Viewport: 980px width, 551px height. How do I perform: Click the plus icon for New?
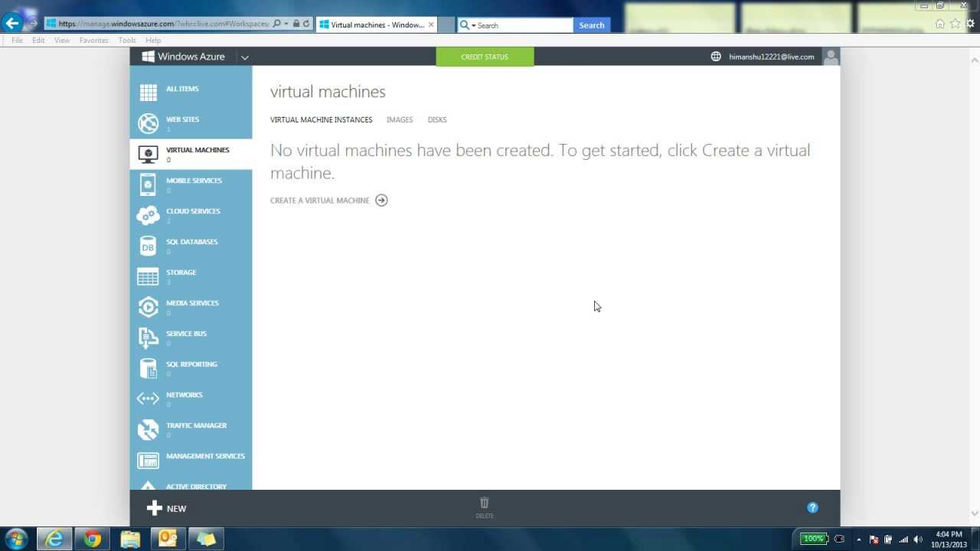tap(154, 508)
